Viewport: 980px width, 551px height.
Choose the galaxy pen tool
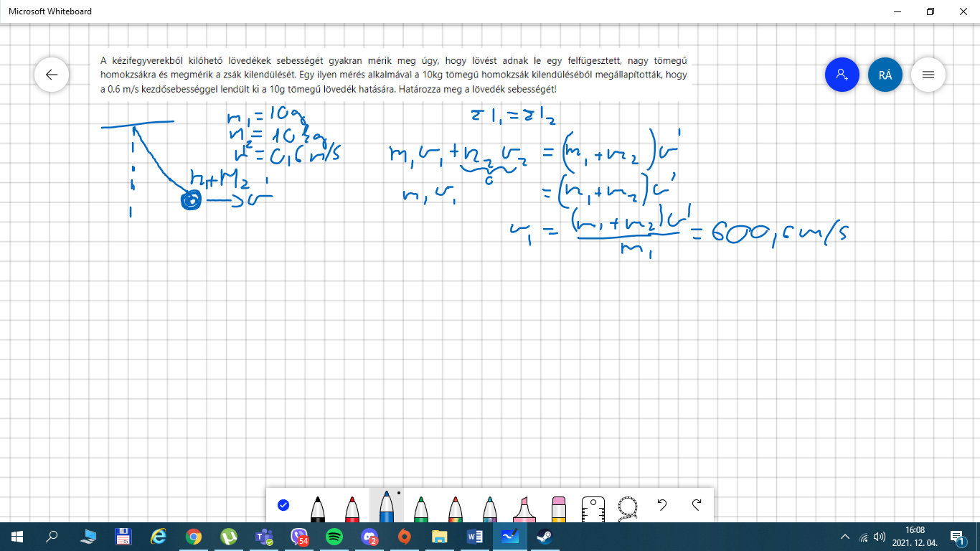pos(490,508)
